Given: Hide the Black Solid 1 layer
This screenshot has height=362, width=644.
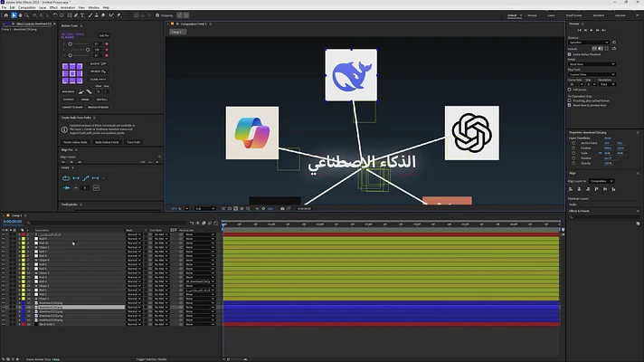Looking at the screenshot, I should click(x=4, y=324).
